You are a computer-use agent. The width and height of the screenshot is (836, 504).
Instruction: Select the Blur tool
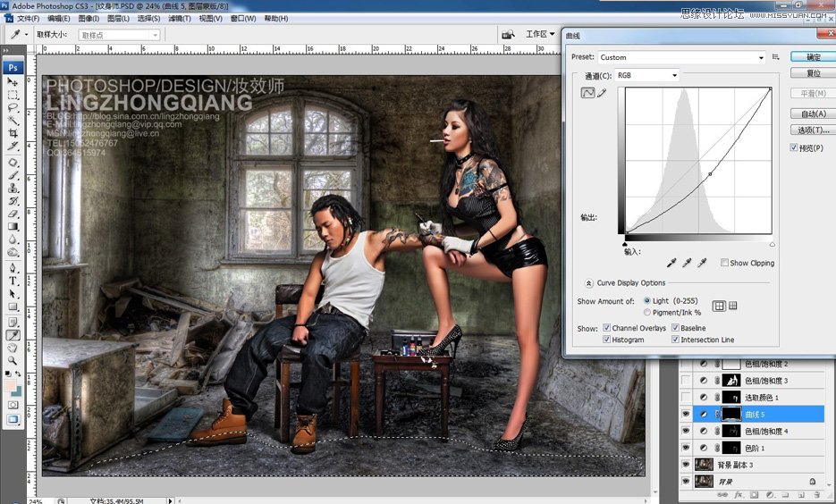[x=13, y=239]
